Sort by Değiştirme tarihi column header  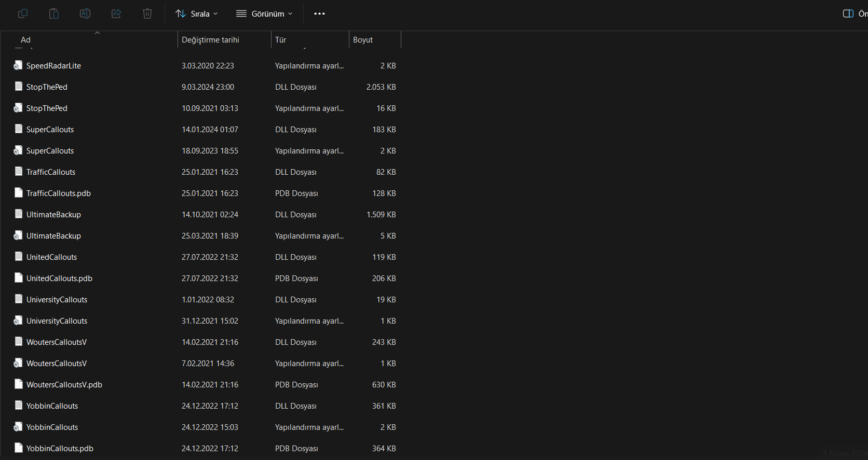point(210,40)
